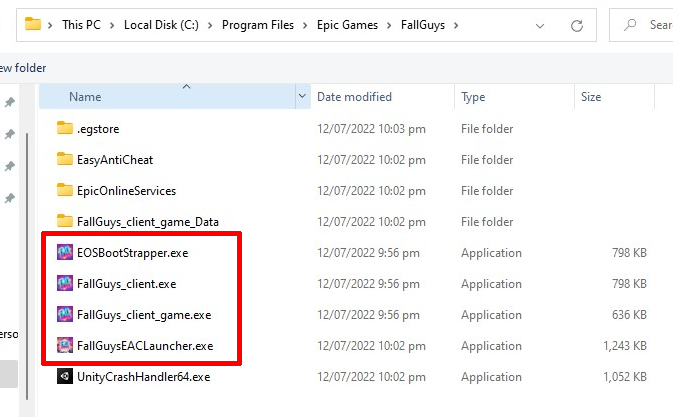Click the 1,243 KB size value
This screenshot has width=673, height=417.
click(x=624, y=345)
